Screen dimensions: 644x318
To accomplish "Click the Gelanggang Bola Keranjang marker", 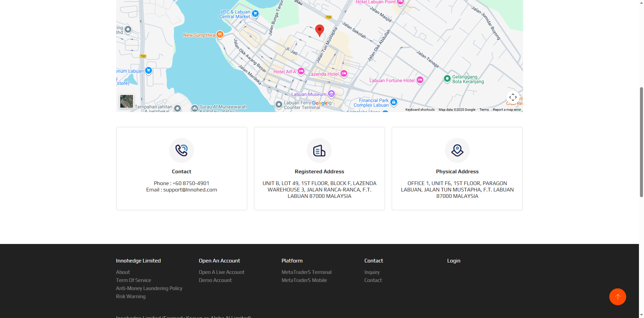I will pos(447,79).
